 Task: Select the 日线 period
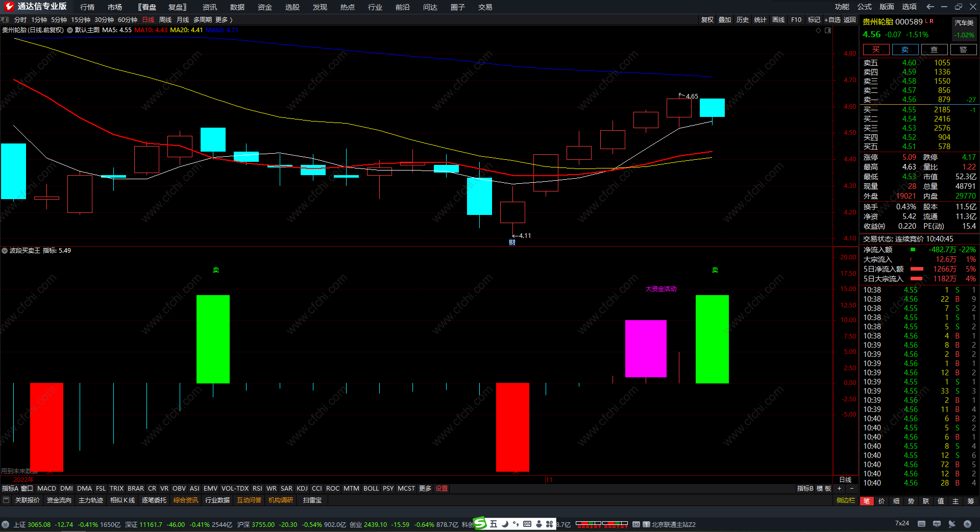coord(148,20)
